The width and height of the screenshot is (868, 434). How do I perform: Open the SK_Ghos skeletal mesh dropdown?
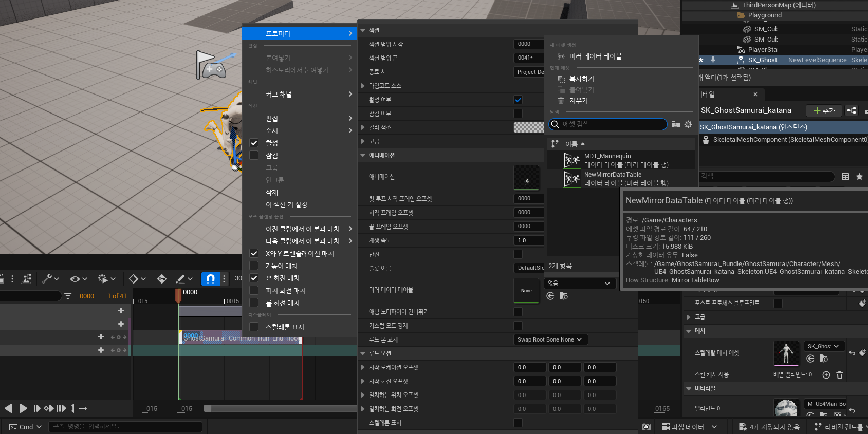[x=824, y=346]
